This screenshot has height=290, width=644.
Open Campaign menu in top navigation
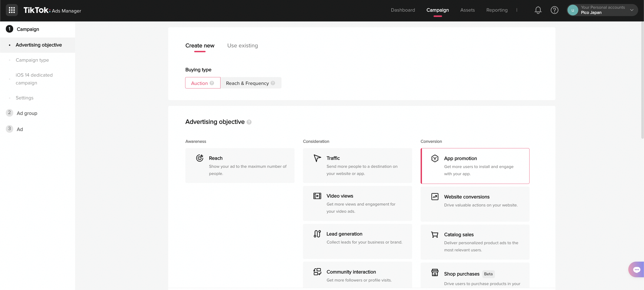pyautogui.click(x=437, y=10)
